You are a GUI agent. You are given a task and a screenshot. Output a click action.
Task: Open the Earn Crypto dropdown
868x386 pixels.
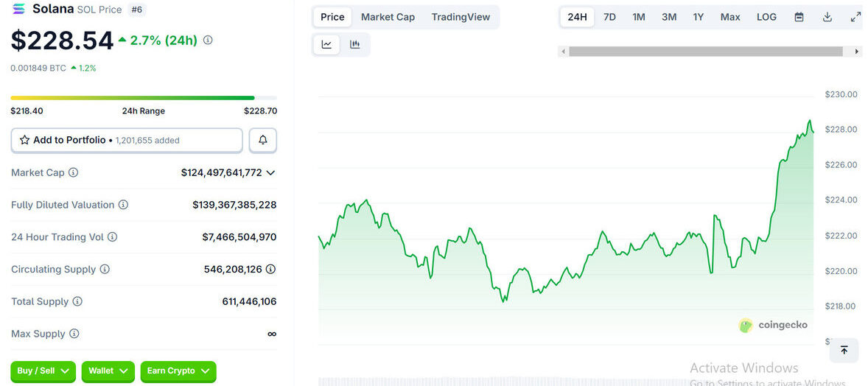coord(178,371)
